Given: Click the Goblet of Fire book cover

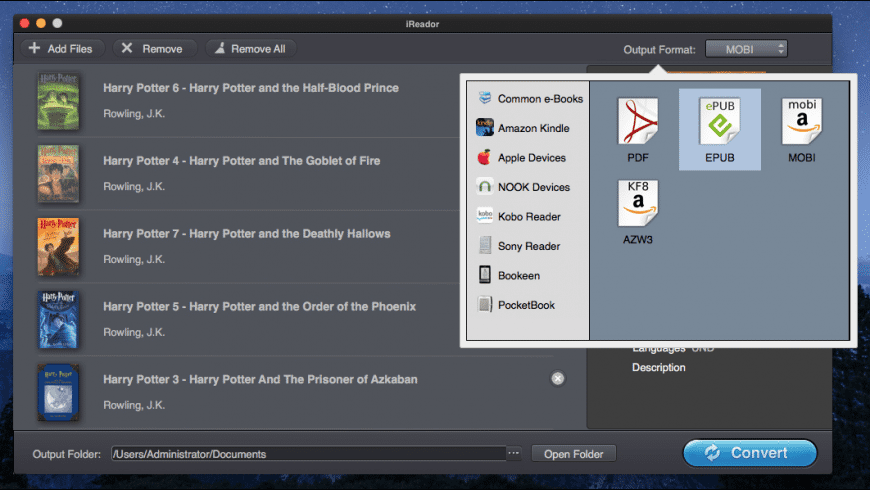Looking at the screenshot, I should [58, 174].
